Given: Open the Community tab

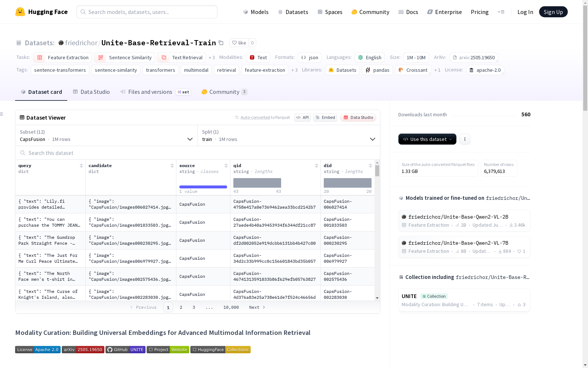Looking at the screenshot, I should coord(225,92).
